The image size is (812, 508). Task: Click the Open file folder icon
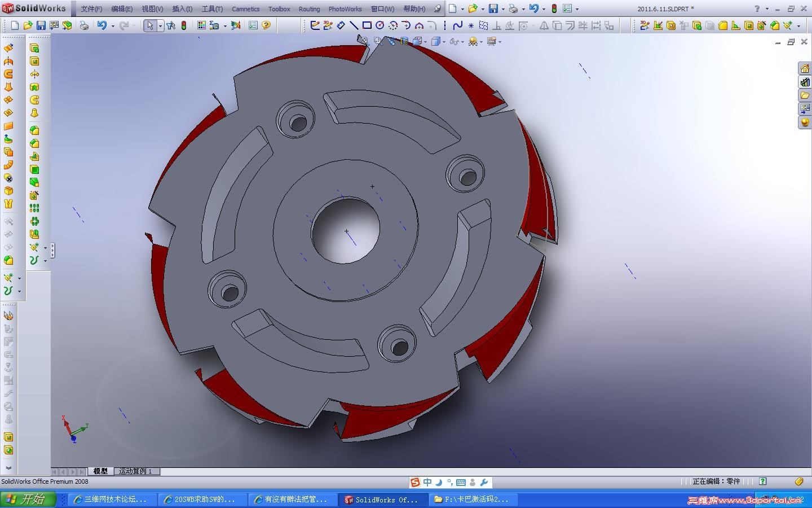click(x=28, y=25)
